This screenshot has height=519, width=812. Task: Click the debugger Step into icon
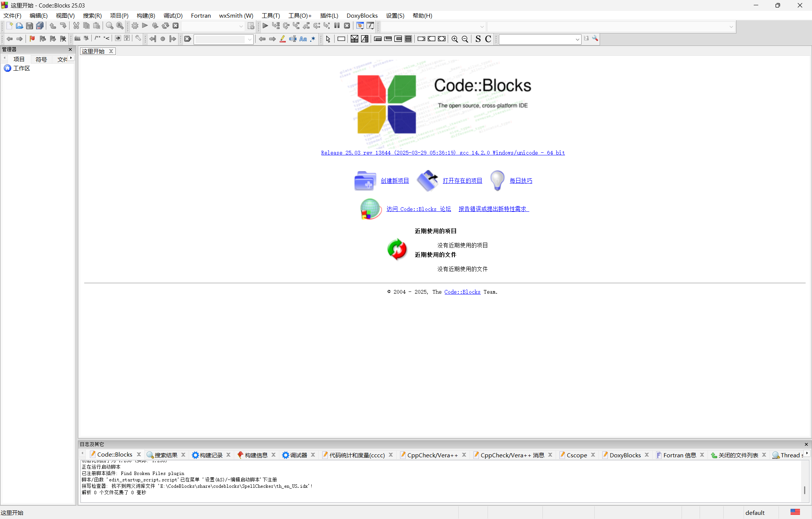click(296, 26)
